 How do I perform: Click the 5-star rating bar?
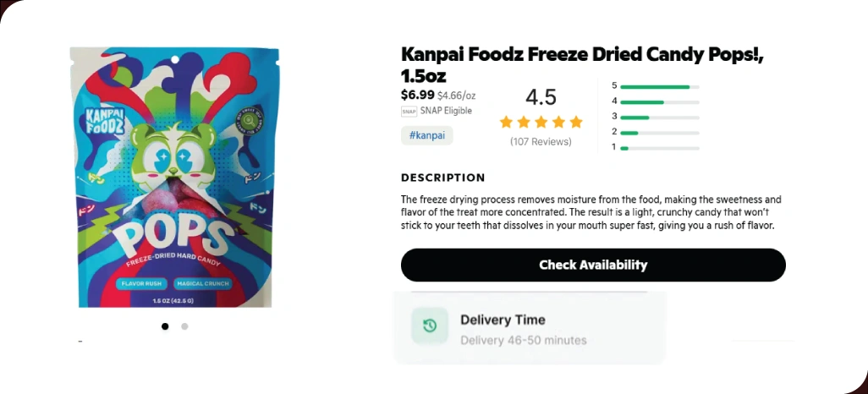pos(659,86)
